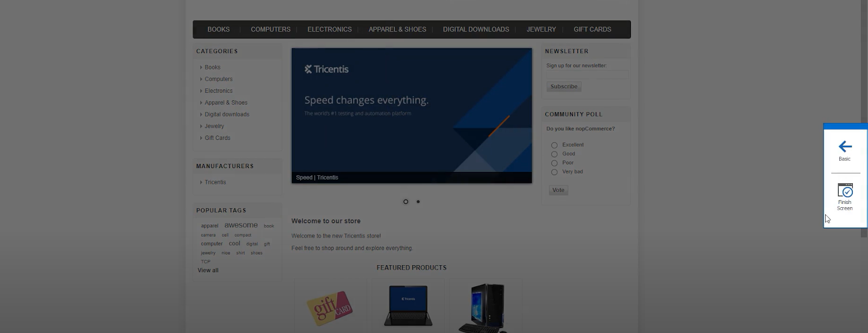The width and height of the screenshot is (868, 333).
Task: Click the Speed | Tricentis banner caption
Action: pos(317,177)
